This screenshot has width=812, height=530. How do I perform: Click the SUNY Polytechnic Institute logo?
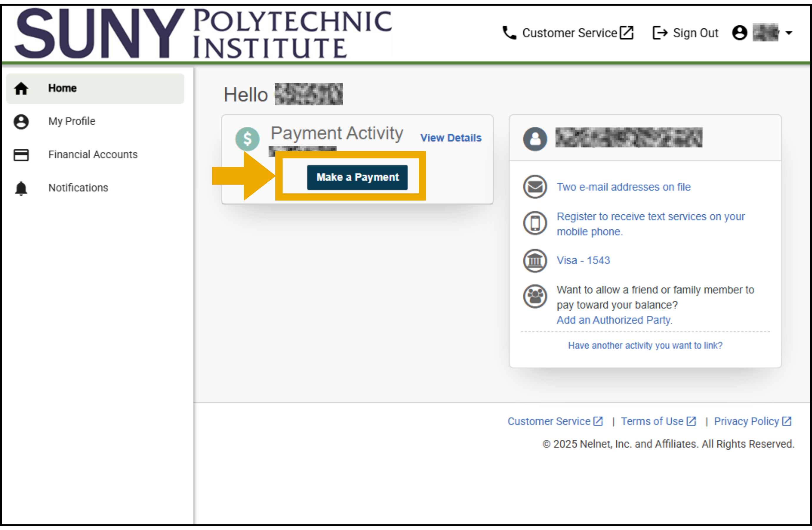click(x=203, y=33)
